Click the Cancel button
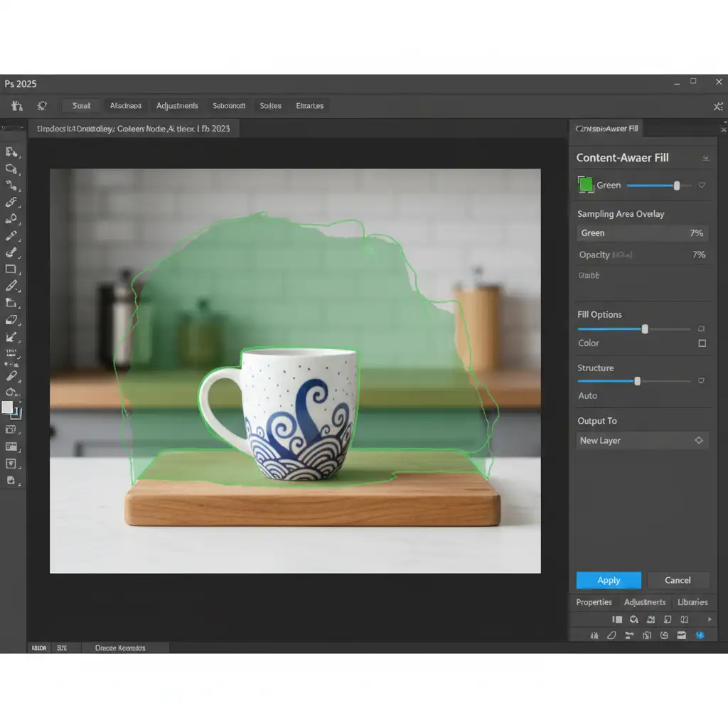Viewport: 728px width, 728px height. coord(678,580)
